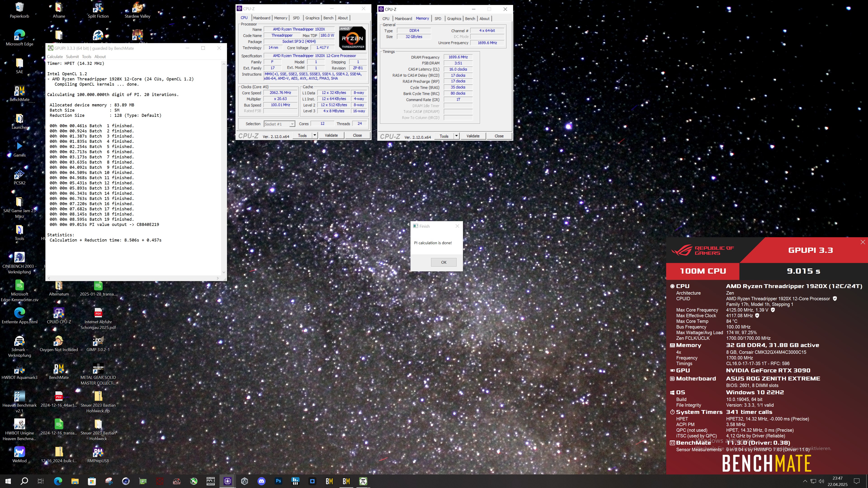Switch to Graphics tab in right CPU-Z window
The width and height of the screenshot is (868, 488).
tap(454, 19)
